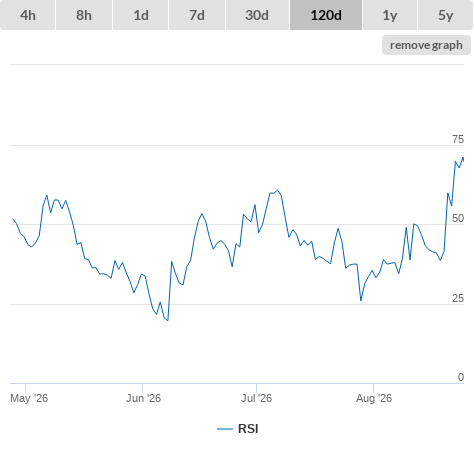Viewport: 474px width, 455px height.
Task: Click the blue RSI legend line marker
Action: click(x=225, y=429)
